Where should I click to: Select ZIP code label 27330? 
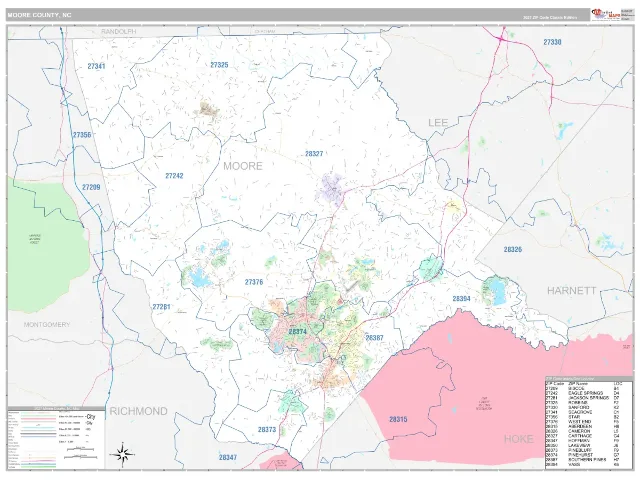(x=552, y=42)
